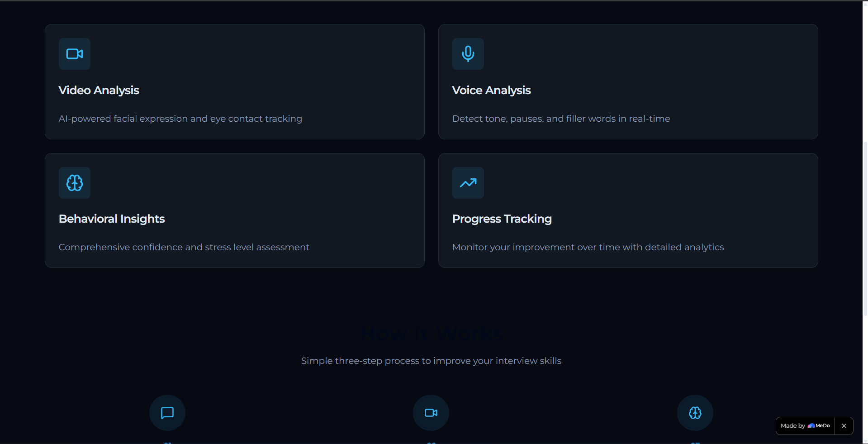The image size is (868, 444).
Task: Open the Made by MeDo link
Action: pos(805,426)
